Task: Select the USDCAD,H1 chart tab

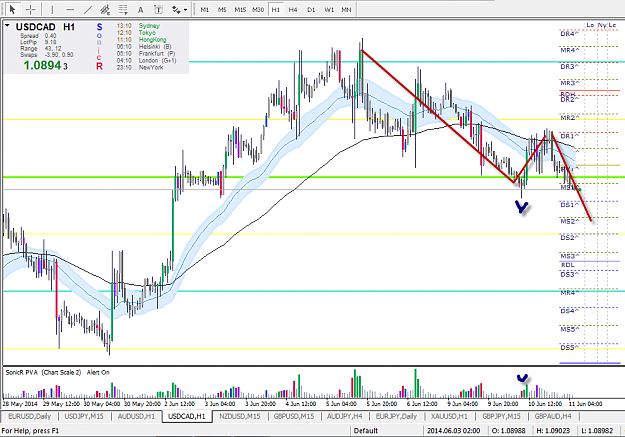Action: point(187,416)
